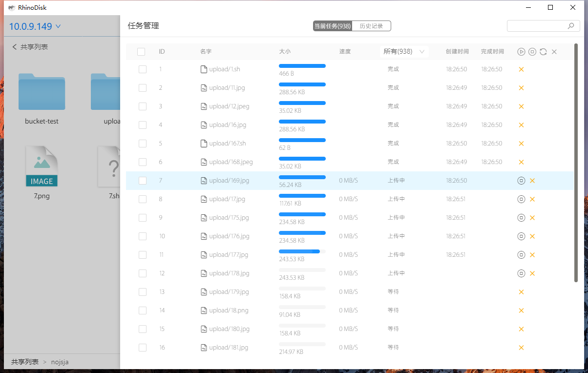Click the search magnifier icon

point(570,26)
